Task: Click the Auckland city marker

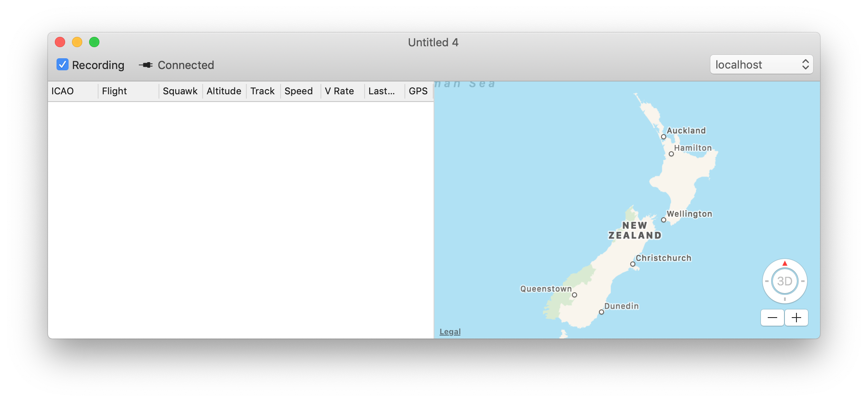Action: point(664,137)
